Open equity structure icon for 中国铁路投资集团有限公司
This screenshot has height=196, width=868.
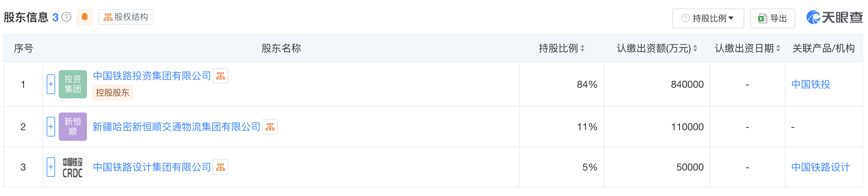coord(221,76)
